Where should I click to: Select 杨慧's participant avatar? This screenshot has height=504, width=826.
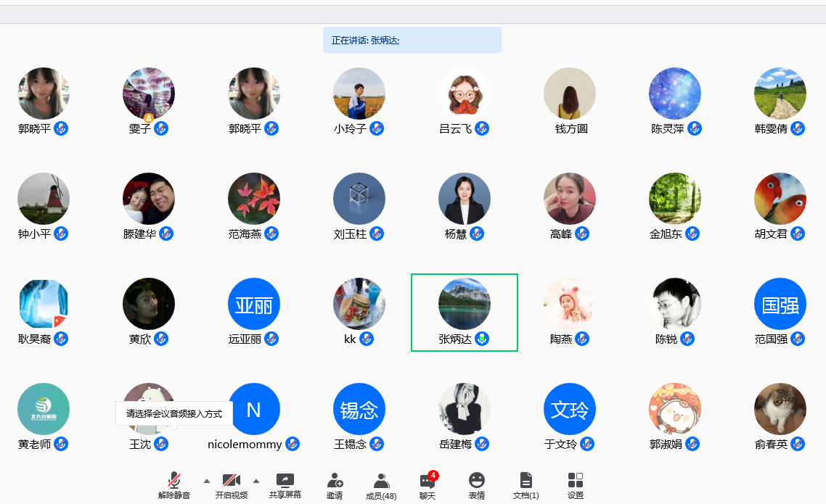click(x=465, y=199)
